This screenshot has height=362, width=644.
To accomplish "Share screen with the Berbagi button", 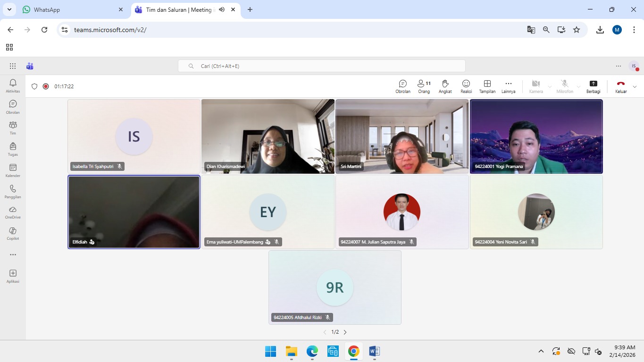I will pos(593,86).
